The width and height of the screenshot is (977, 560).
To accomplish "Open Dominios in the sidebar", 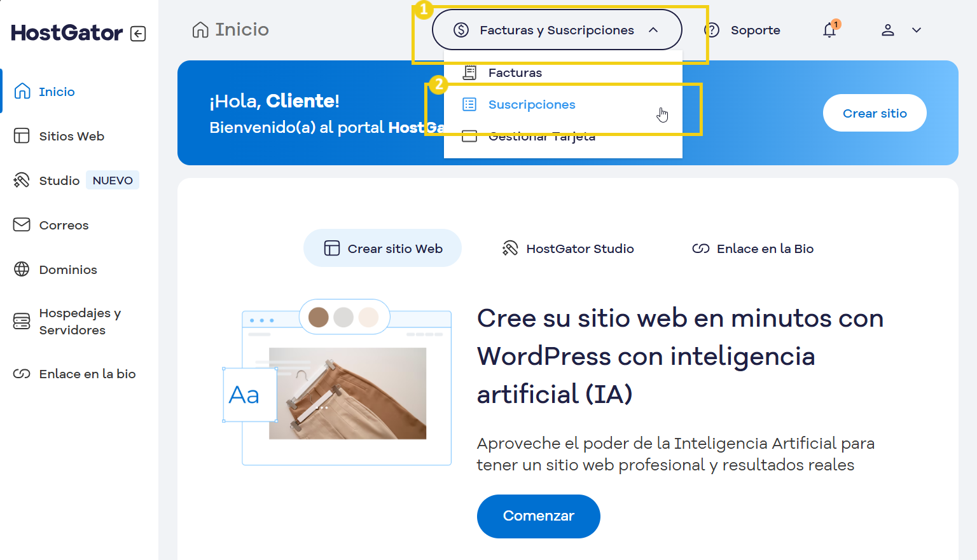I will [68, 270].
